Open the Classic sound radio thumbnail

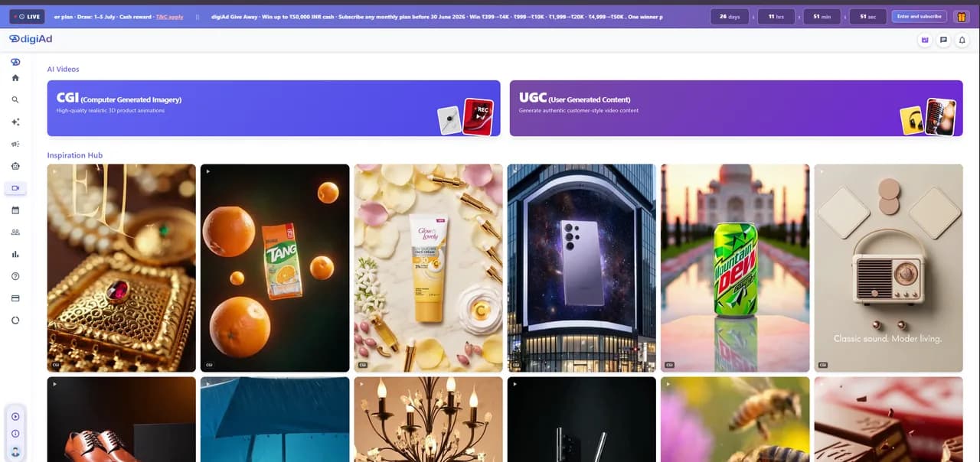(x=888, y=268)
